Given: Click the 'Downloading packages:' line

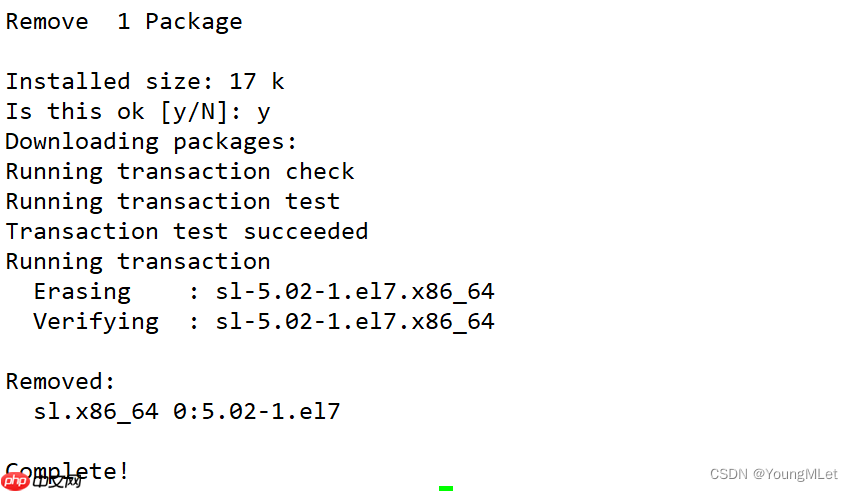Looking at the screenshot, I should [x=151, y=141].
